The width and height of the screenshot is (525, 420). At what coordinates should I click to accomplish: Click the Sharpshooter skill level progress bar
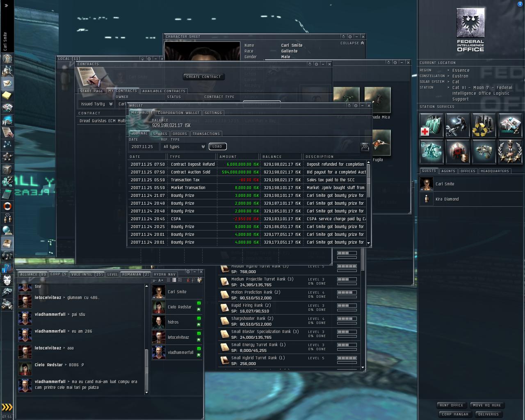click(347, 319)
